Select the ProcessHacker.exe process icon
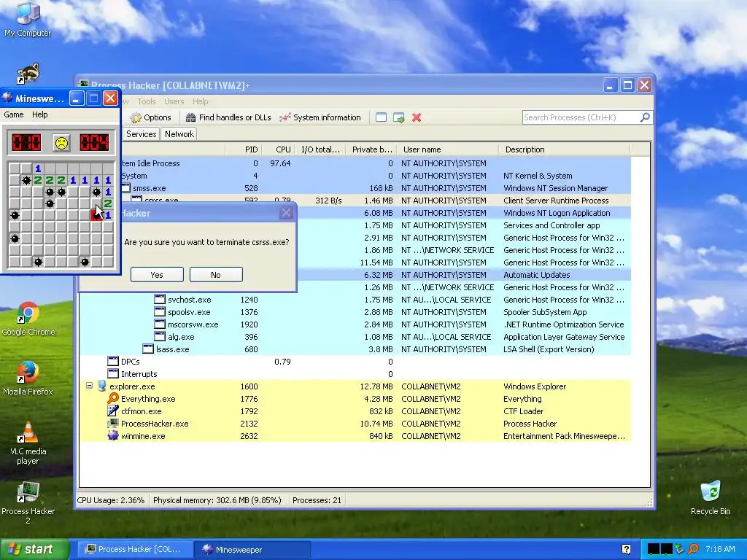This screenshot has width=747, height=560. [113, 424]
